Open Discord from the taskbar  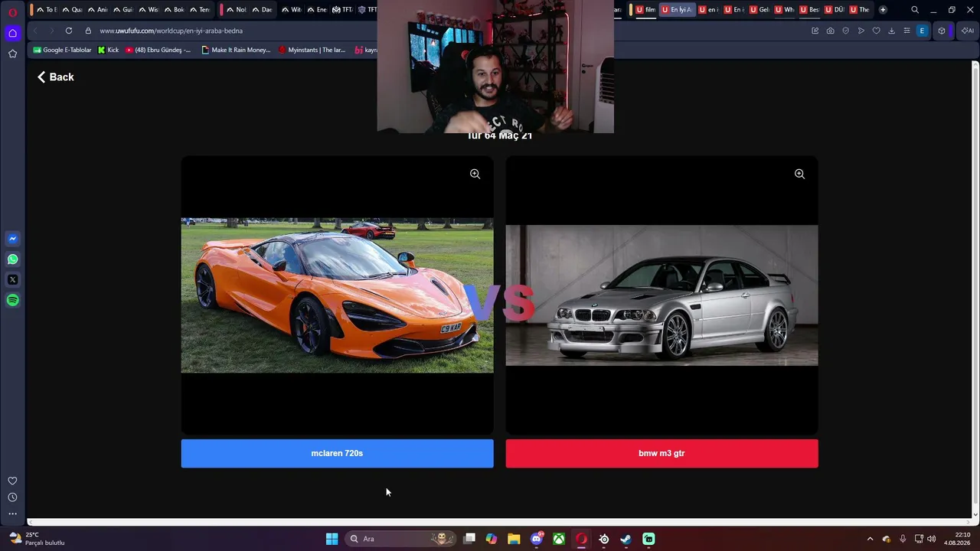537,539
